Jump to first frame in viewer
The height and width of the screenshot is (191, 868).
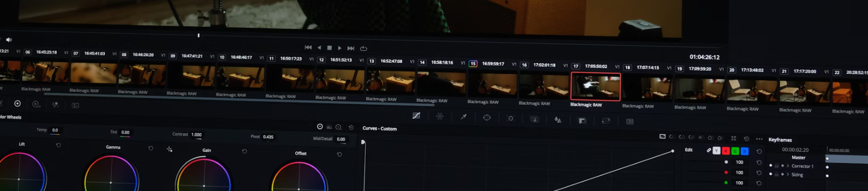308,47
